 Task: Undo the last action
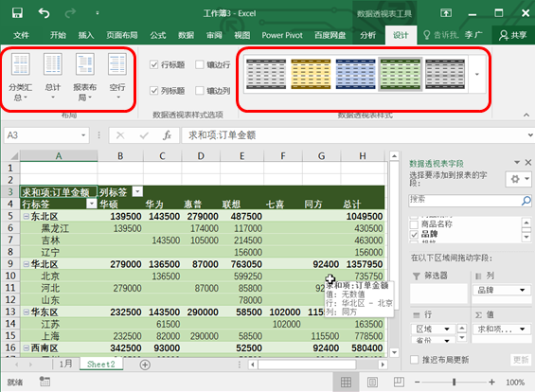tap(44, 13)
